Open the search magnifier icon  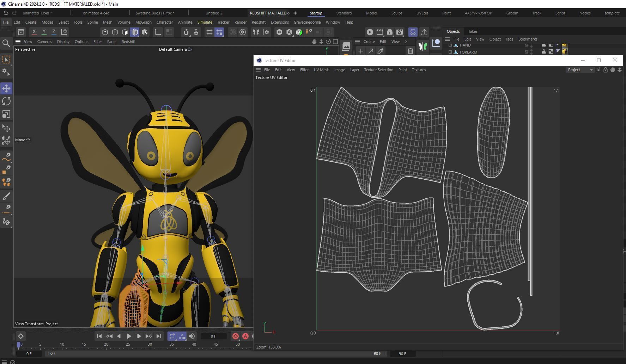point(6,43)
